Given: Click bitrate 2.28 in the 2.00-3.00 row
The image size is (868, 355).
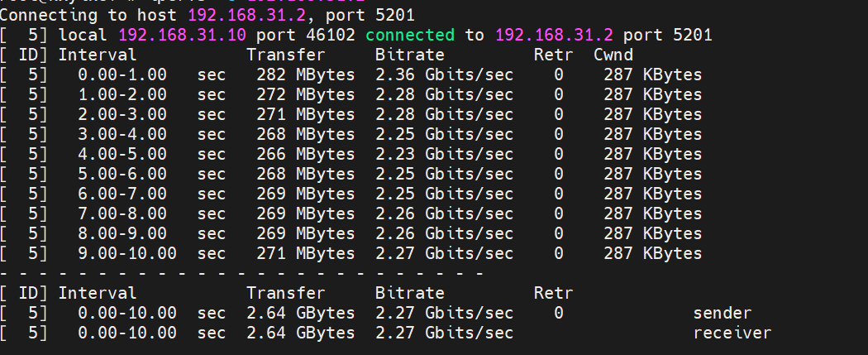Looking at the screenshot, I should pyautogui.click(x=445, y=115).
